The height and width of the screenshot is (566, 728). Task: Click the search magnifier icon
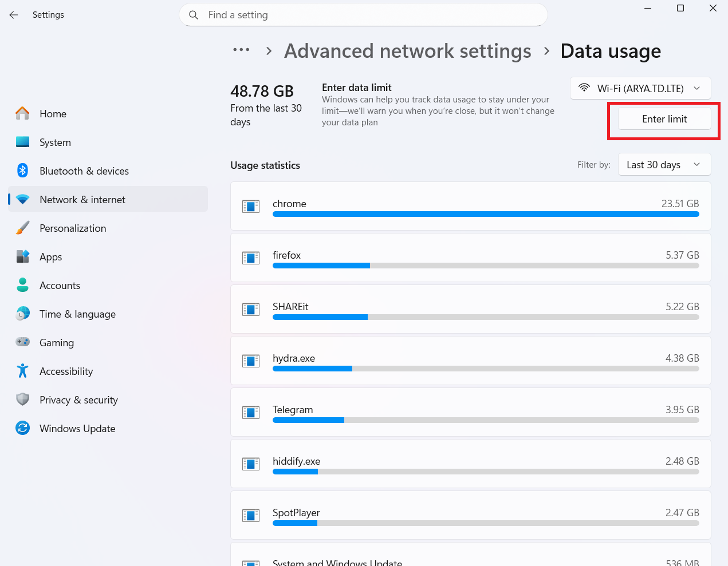click(x=194, y=15)
